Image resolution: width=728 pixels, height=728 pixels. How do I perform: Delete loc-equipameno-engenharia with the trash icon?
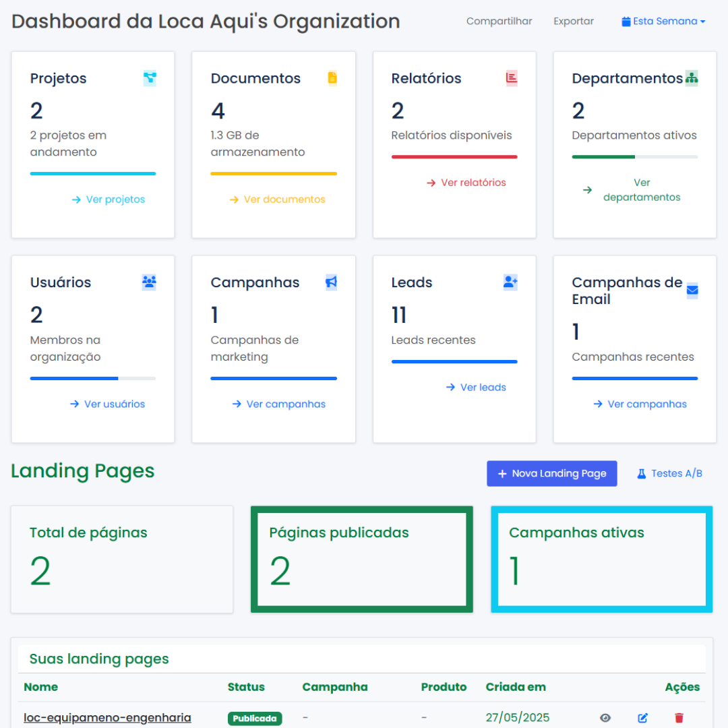tap(679, 718)
